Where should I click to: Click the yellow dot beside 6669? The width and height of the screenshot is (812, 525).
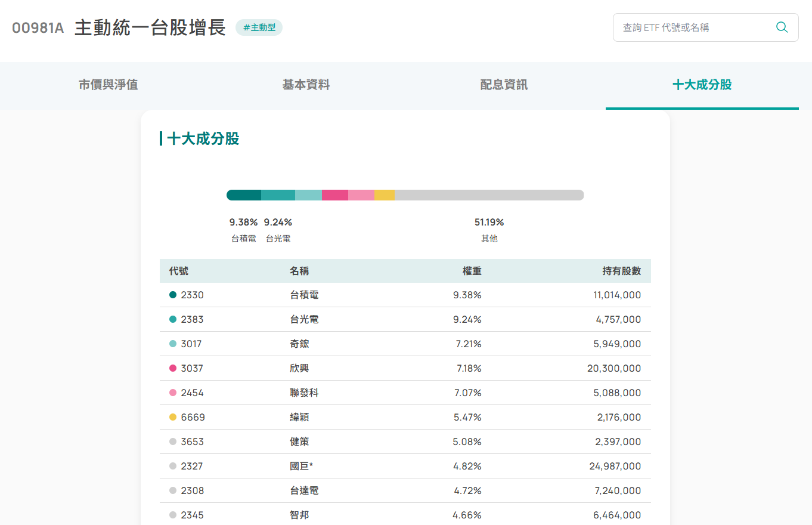pyautogui.click(x=173, y=417)
